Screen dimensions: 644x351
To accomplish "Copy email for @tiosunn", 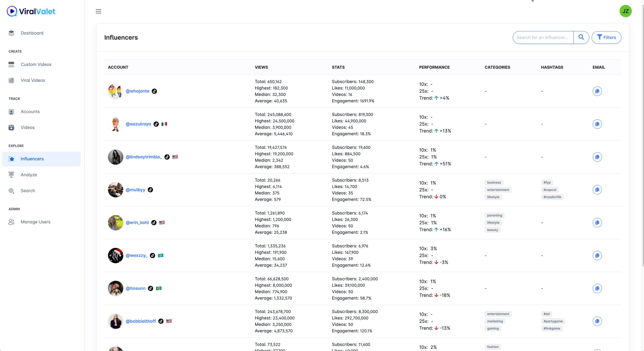I will point(597,288).
